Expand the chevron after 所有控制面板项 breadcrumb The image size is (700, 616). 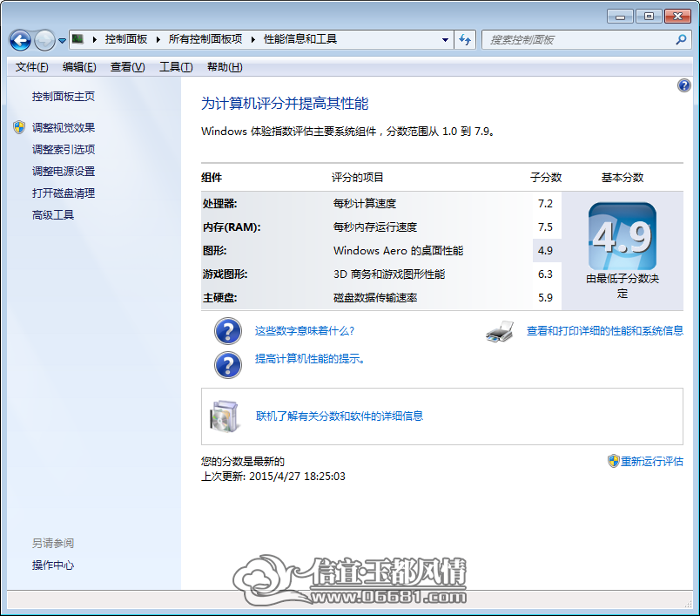[x=253, y=39]
